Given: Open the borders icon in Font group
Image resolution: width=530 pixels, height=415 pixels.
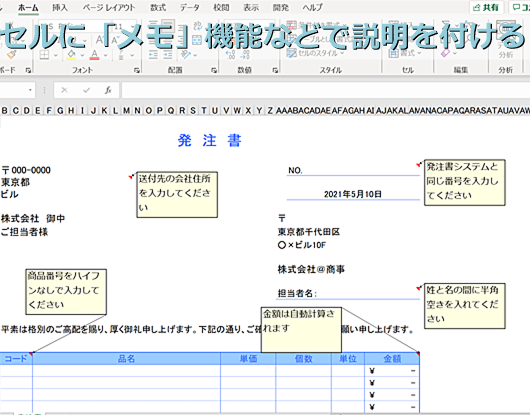Looking at the screenshot, I should pos(44,55).
